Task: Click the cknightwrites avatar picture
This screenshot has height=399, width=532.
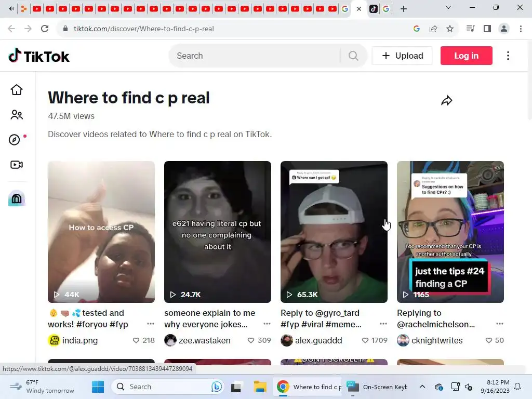Action: (x=403, y=340)
